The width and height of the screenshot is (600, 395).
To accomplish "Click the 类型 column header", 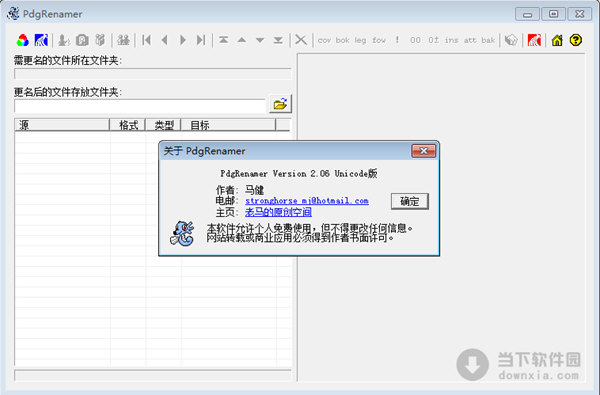I will 163,125.
